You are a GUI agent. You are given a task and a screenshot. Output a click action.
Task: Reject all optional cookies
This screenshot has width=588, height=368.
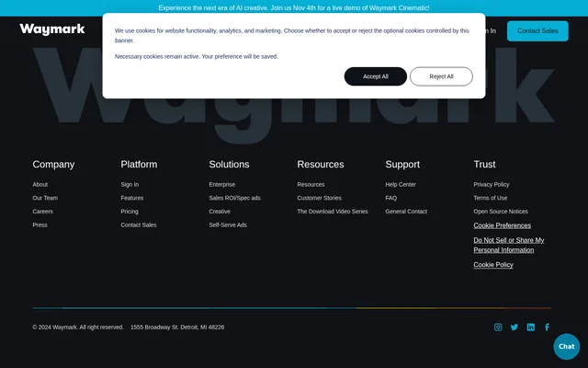pos(441,76)
